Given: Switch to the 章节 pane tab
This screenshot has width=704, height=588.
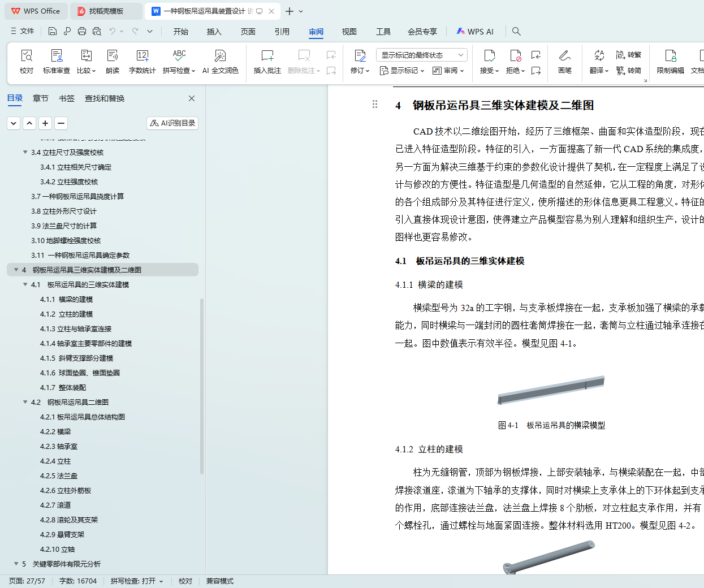Looking at the screenshot, I should [41, 98].
